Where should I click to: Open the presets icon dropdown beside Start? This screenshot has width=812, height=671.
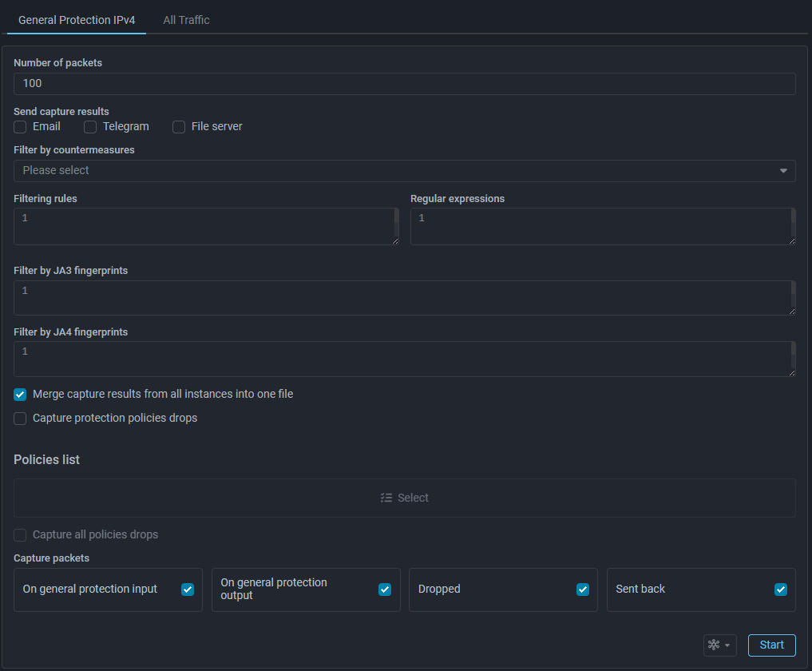pos(719,645)
